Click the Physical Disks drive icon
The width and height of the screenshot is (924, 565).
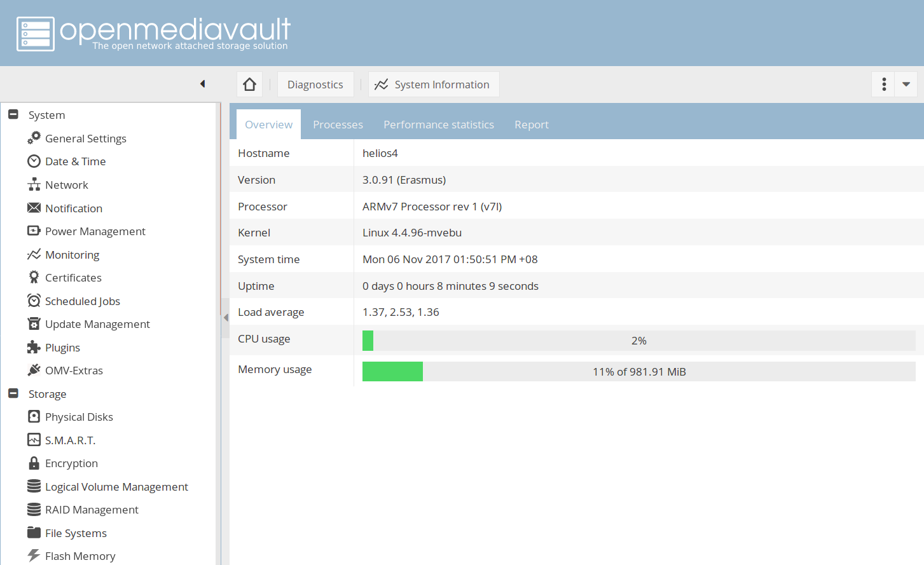[x=34, y=416]
